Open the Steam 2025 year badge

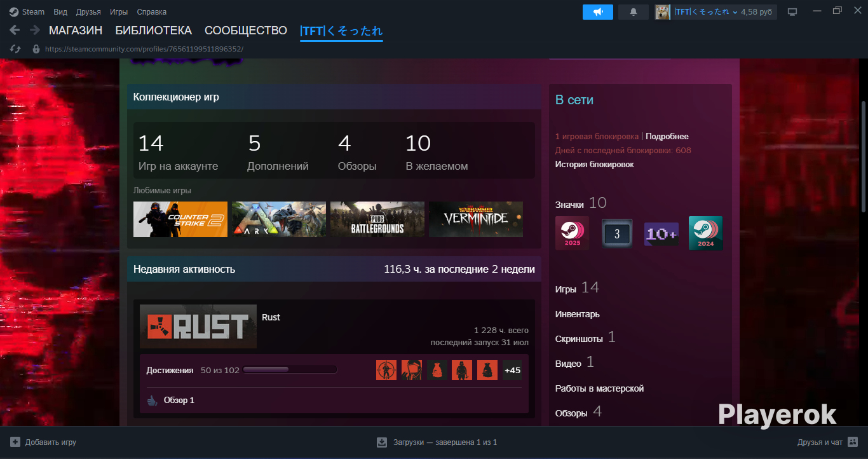572,233
